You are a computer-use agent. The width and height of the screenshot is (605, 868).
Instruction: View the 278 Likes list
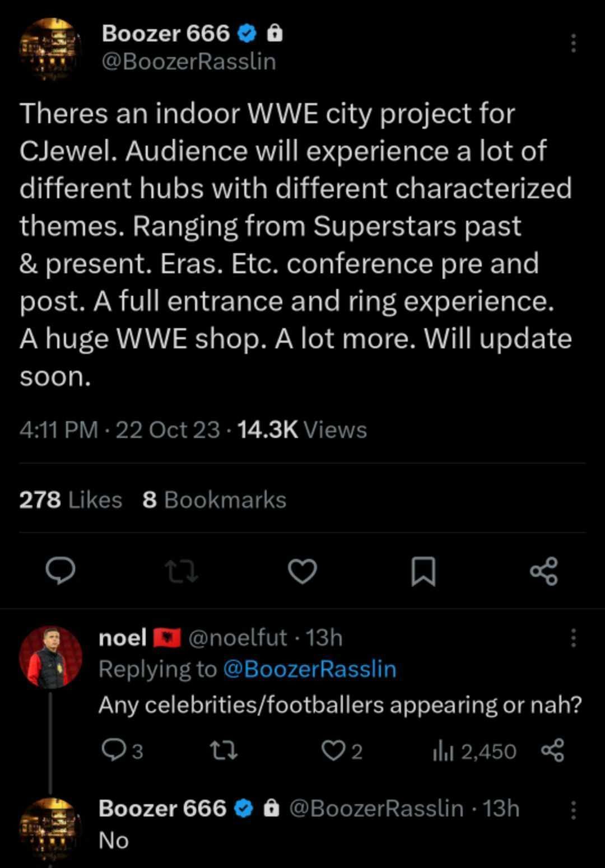pos(71,500)
